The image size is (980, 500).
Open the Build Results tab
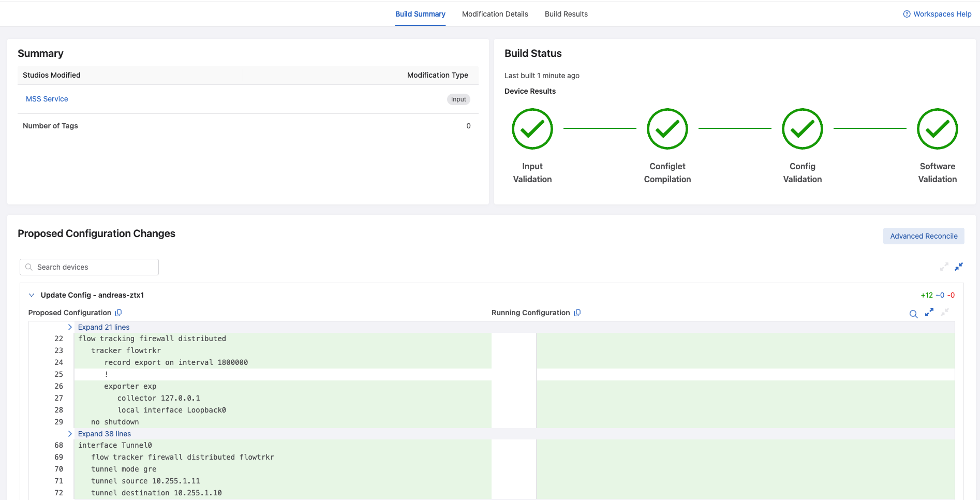[566, 14]
